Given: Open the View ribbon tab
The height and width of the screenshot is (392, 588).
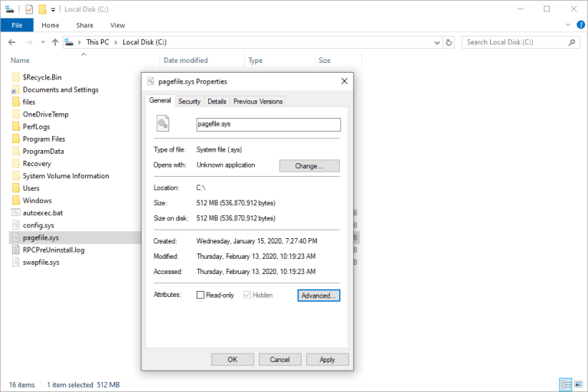Looking at the screenshot, I should (117, 25).
